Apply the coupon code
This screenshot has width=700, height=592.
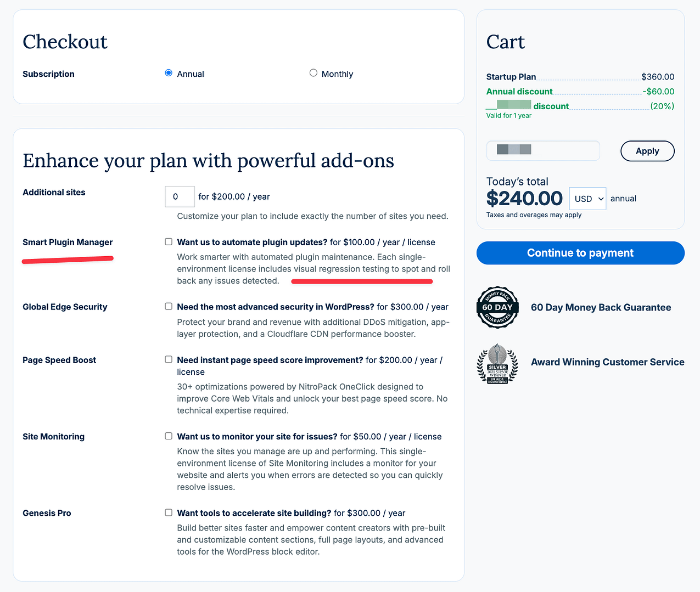coord(647,151)
